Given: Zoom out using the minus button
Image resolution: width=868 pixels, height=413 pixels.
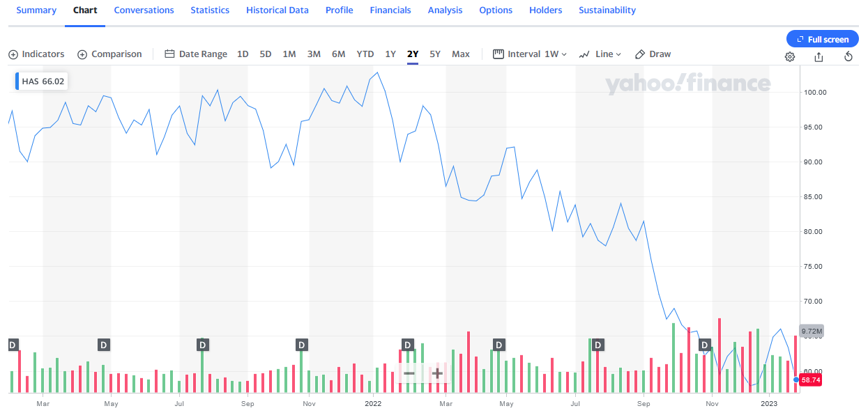Looking at the screenshot, I should (x=409, y=373).
